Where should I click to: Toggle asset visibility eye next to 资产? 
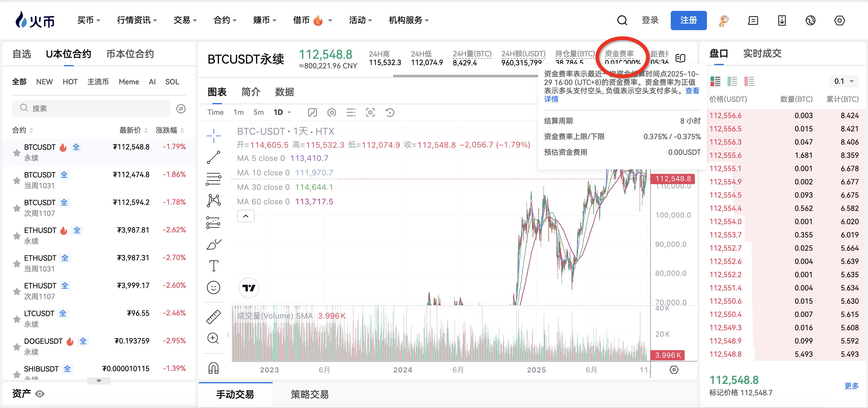pos(40,394)
